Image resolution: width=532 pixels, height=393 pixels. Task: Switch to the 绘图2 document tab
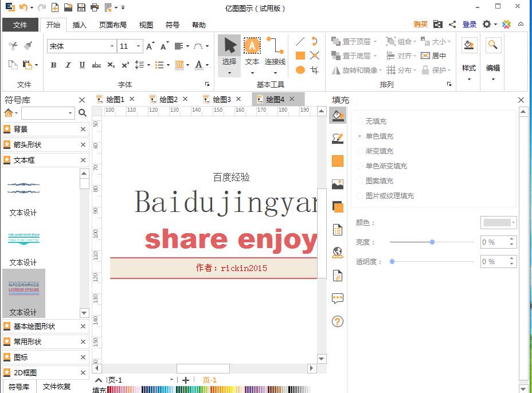(x=169, y=99)
